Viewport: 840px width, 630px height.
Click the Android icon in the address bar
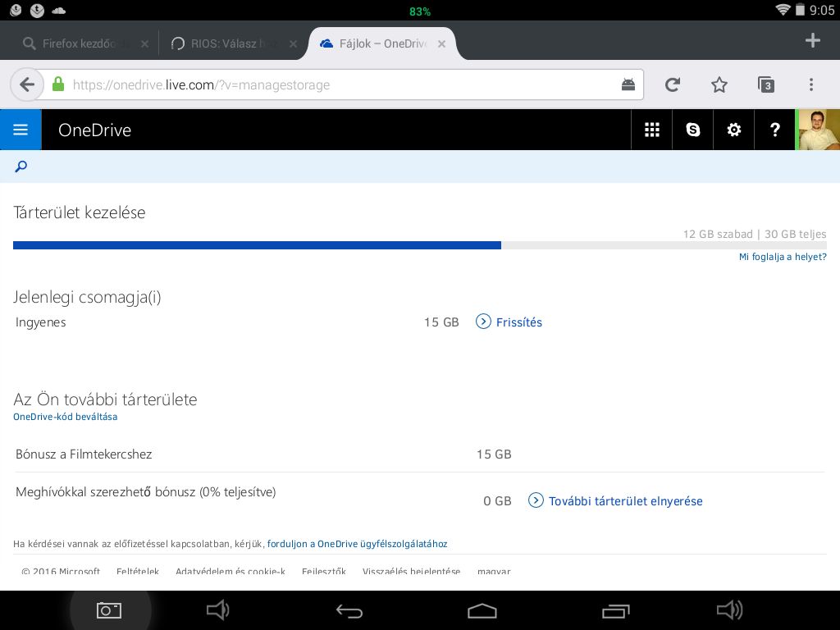click(628, 84)
